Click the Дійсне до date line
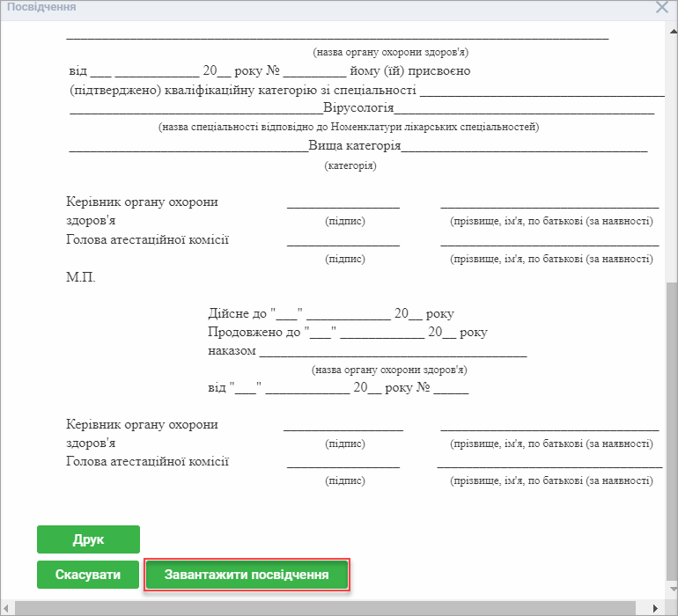 pyautogui.click(x=331, y=313)
